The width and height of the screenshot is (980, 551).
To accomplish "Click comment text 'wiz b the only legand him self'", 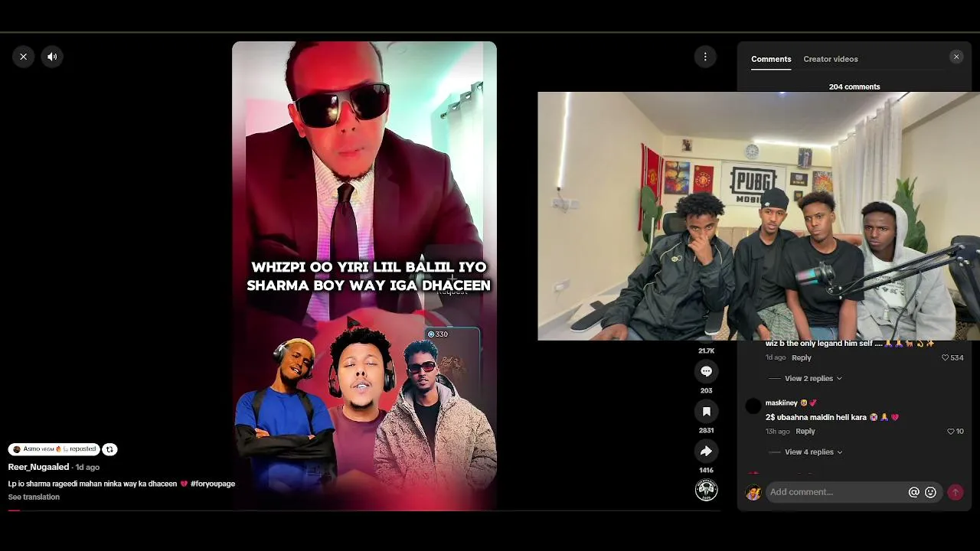I will click(x=824, y=344).
